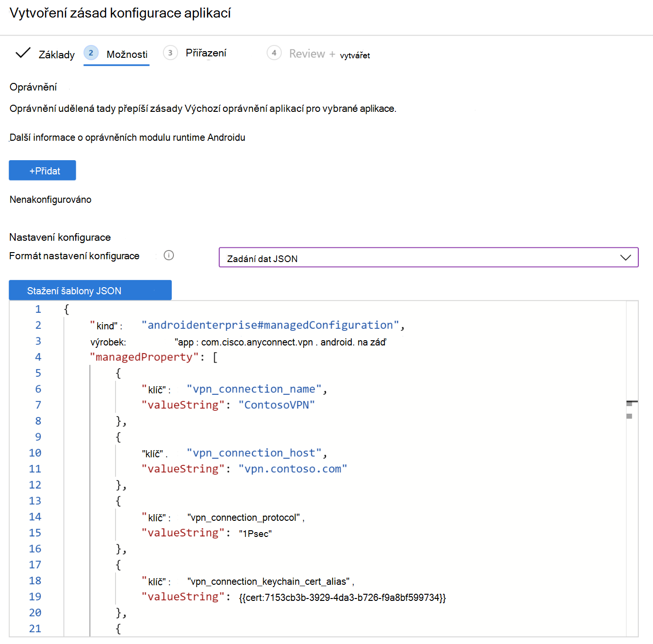Click the Nenakonfigurováno status text
The height and width of the screenshot is (644, 653).
click(51, 200)
